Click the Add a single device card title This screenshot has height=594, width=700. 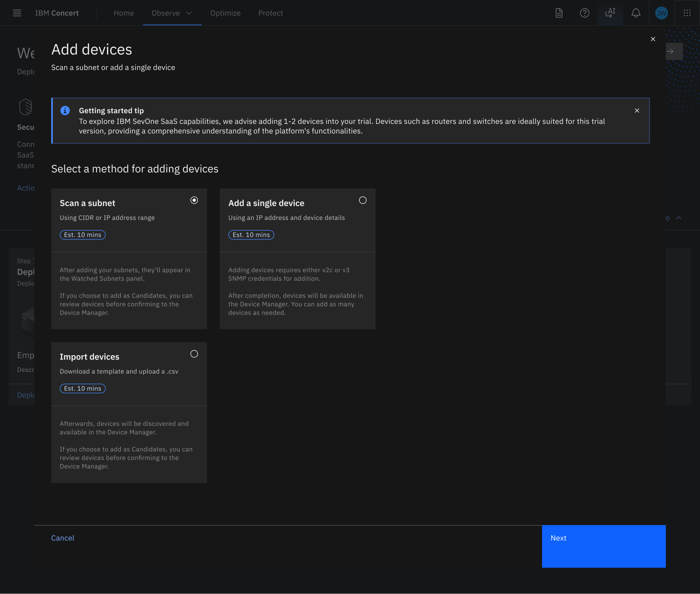coord(266,203)
